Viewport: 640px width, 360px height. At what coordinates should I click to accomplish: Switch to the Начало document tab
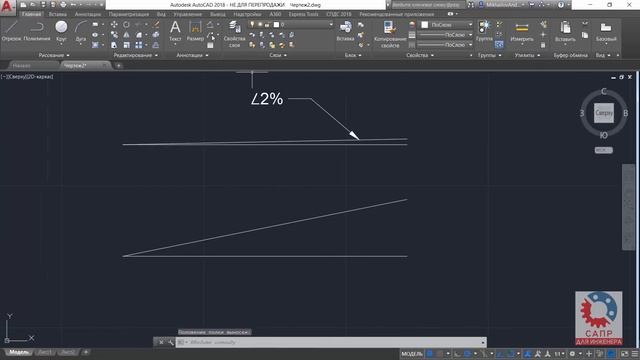(x=21, y=65)
